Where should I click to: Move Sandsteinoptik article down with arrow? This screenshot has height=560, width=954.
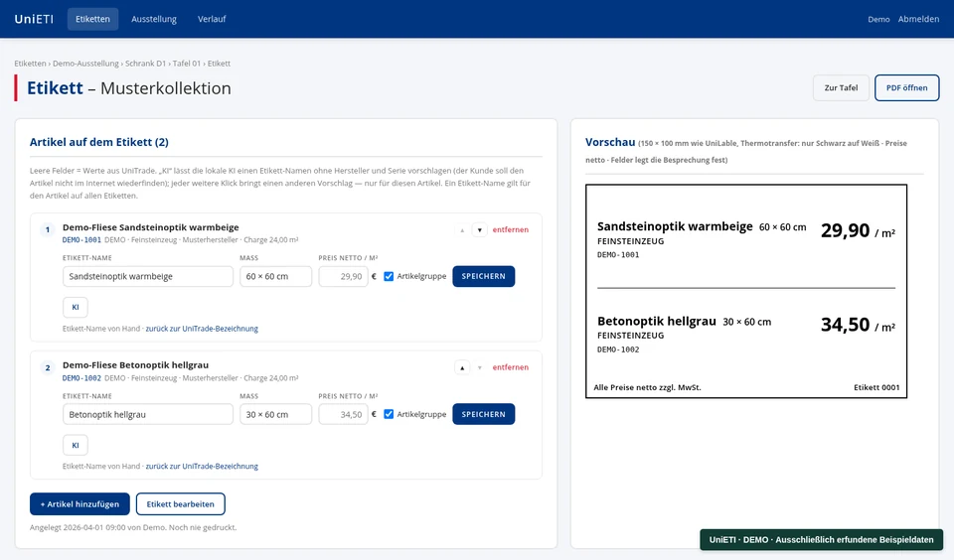pos(479,229)
